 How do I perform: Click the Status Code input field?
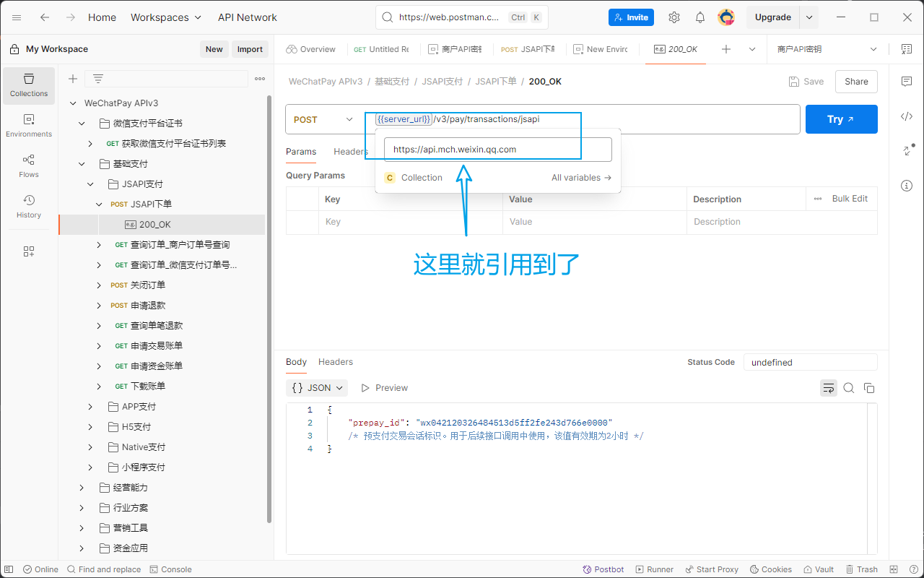[811, 362]
